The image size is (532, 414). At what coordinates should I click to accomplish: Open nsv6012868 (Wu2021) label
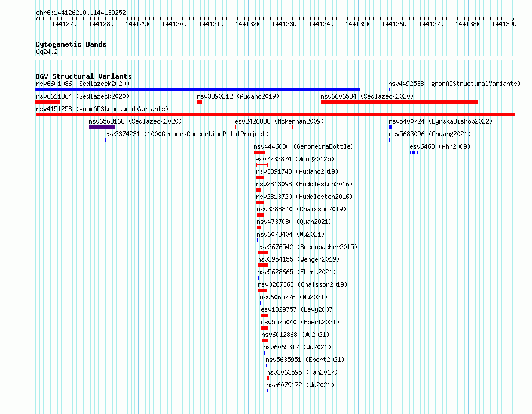(295, 335)
